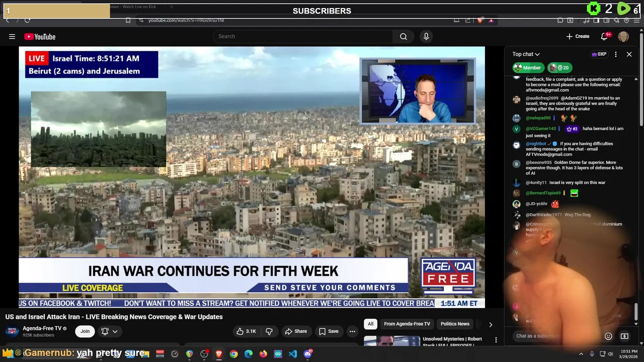Select the Politics News chip
The width and height of the screenshot is (644, 362).
pos(455,324)
